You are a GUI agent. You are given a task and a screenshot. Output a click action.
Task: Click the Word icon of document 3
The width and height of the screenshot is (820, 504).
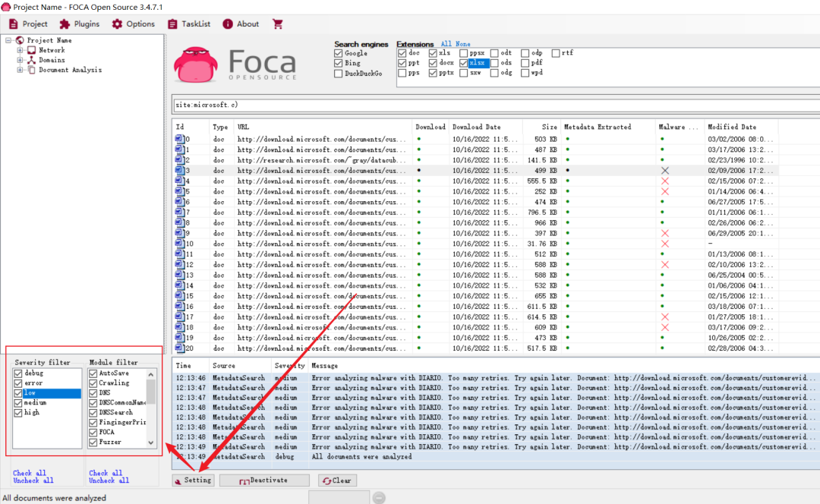[x=179, y=171]
